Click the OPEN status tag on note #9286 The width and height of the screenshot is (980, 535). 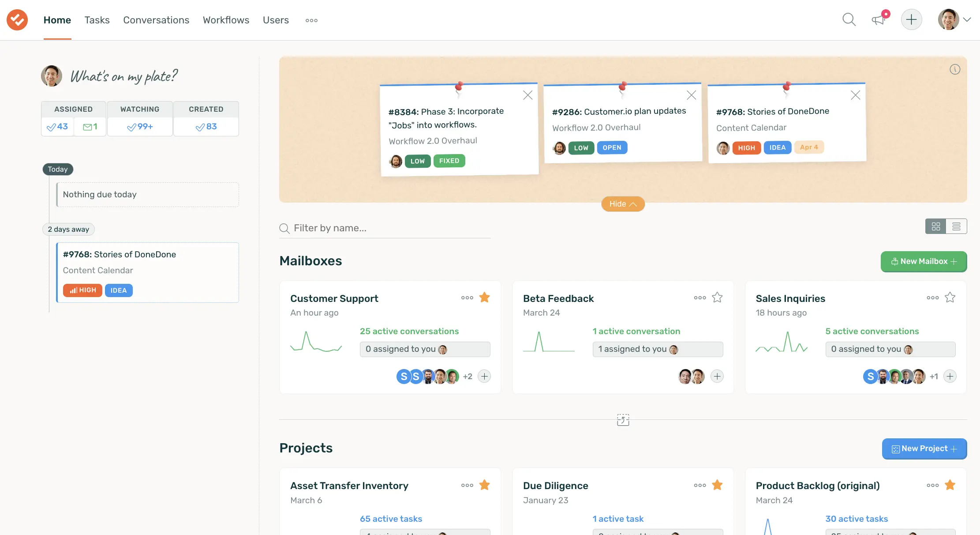(612, 148)
